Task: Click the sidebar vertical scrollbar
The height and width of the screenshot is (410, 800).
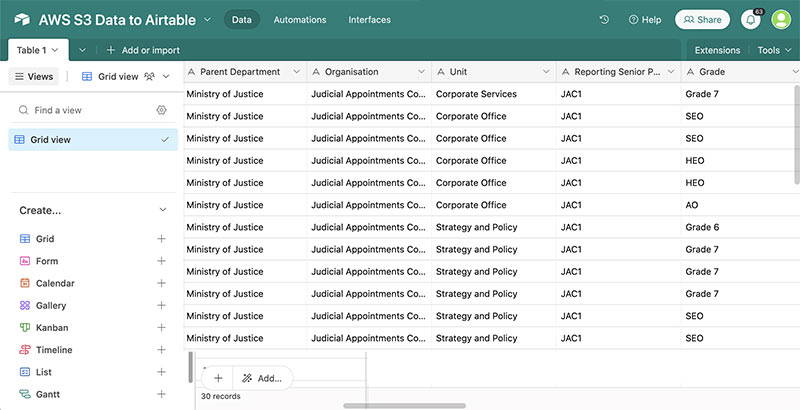Action: [191, 367]
